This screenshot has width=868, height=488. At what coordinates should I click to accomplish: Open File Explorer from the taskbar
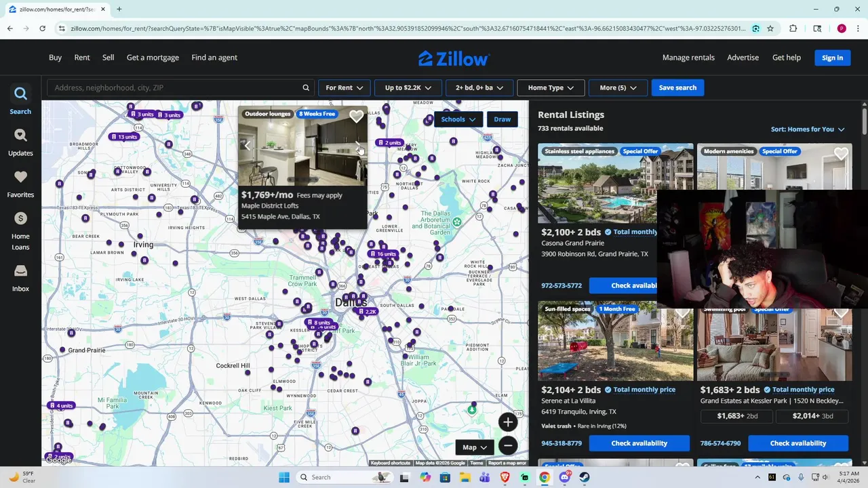pos(465,477)
